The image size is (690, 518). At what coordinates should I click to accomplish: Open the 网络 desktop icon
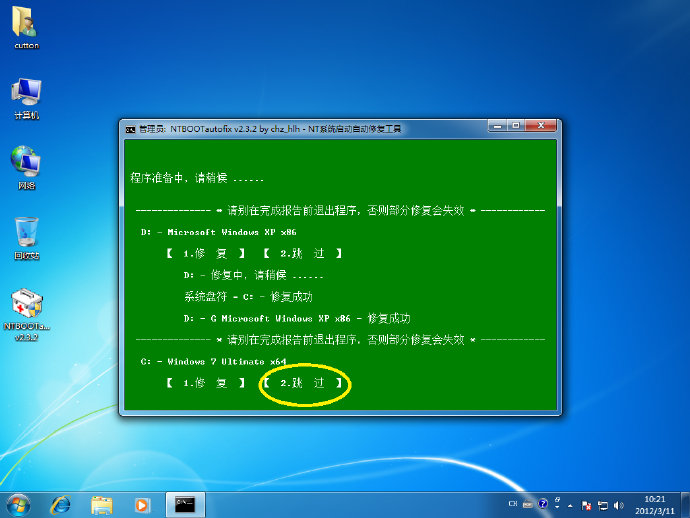click(26, 168)
